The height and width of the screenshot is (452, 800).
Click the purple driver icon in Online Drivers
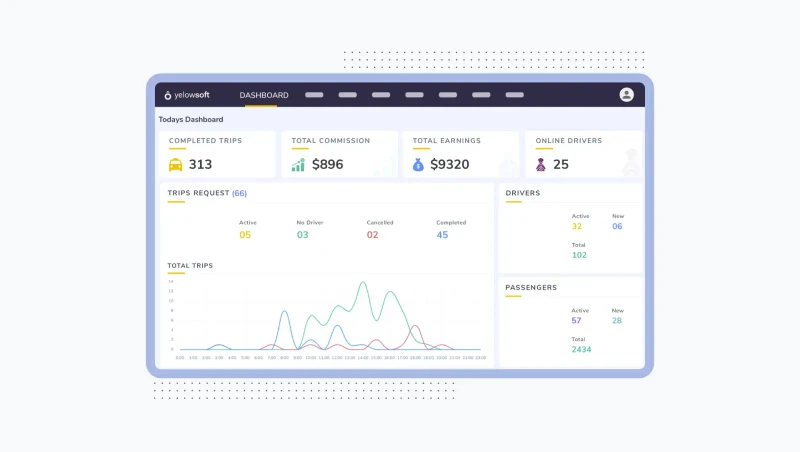(x=541, y=165)
